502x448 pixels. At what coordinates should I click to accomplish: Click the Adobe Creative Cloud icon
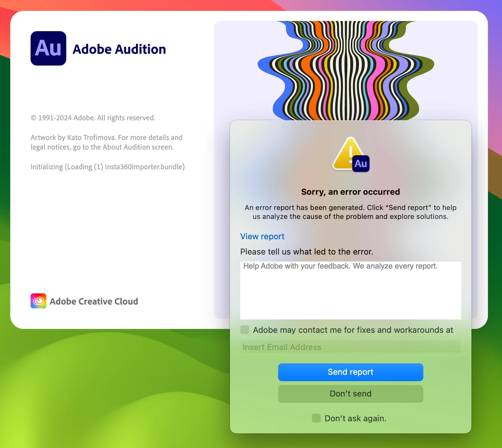pos(38,301)
